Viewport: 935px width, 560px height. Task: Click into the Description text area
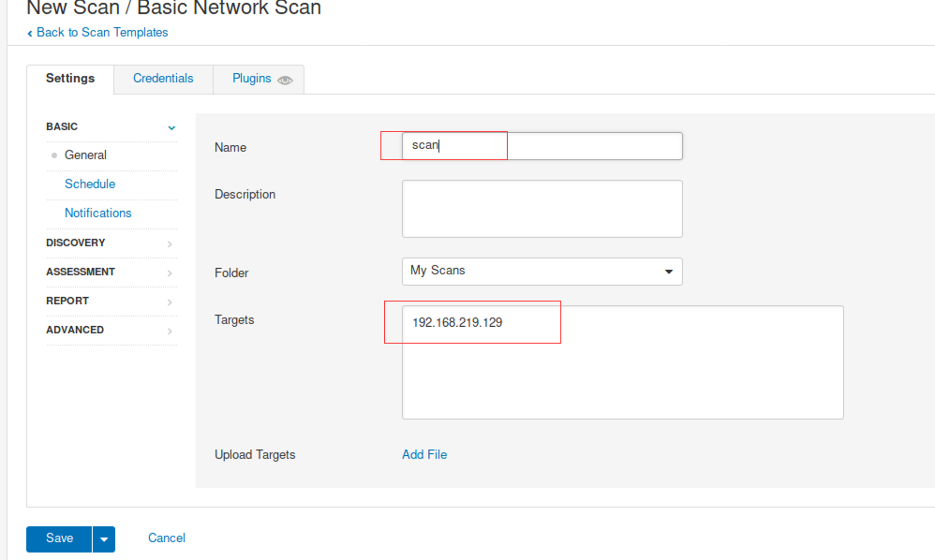pos(542,208)
